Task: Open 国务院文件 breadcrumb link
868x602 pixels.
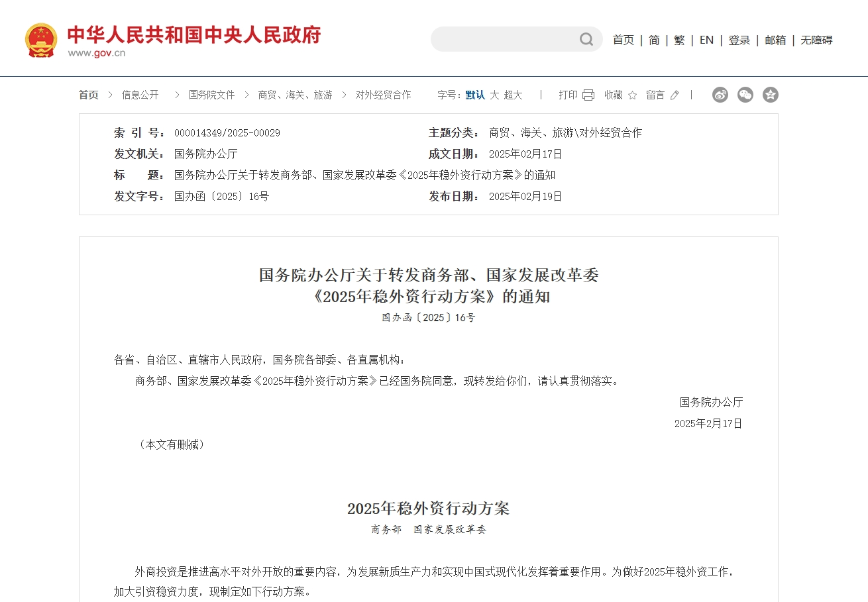Action: click(x=212, y=95)
